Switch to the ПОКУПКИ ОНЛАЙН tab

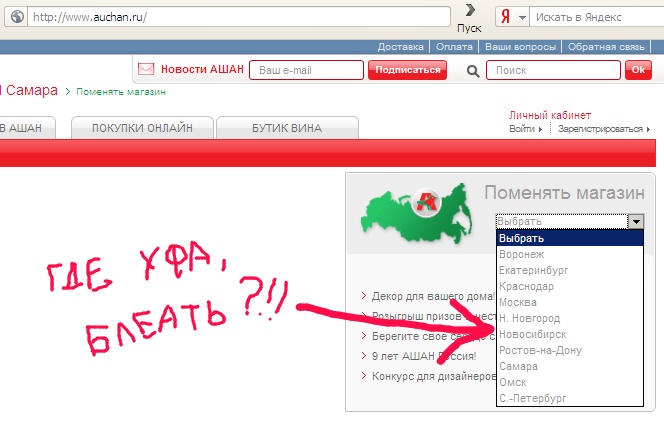(142, 128)
